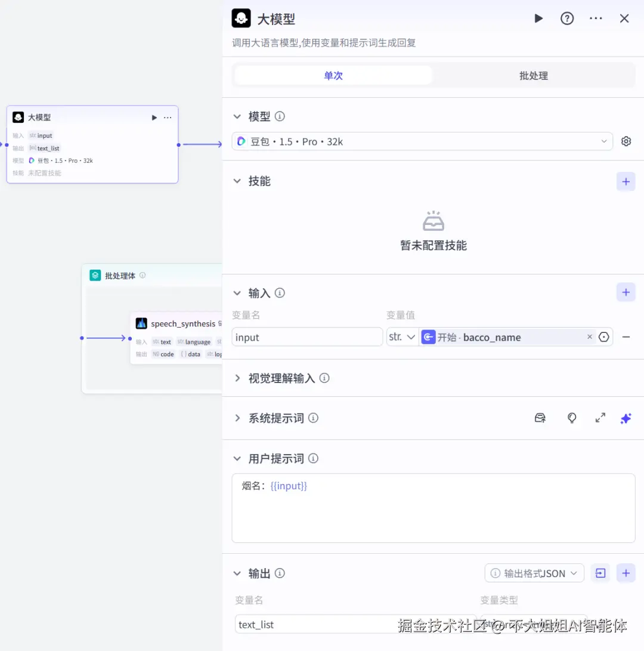Screen dimensions: 644x651
Task: Remove the bacco_name variable reference
Action: (x=589, y=337)
